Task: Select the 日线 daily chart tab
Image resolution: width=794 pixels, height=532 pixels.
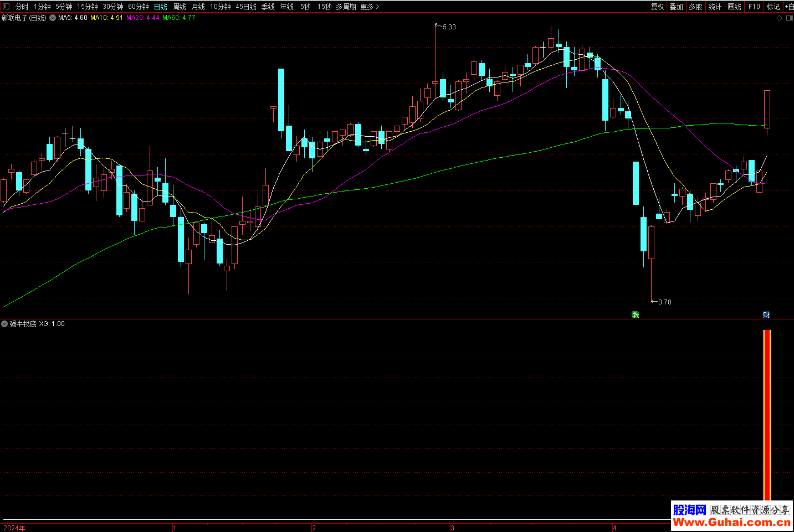Action: click(x=161, y=7)
